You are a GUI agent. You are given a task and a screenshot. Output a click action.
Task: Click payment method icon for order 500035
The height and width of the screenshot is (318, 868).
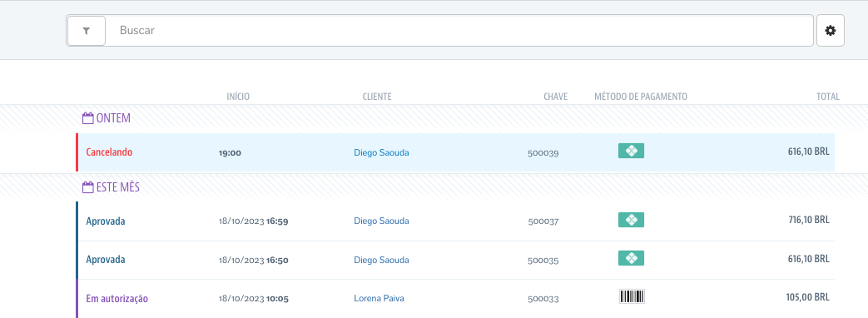(631, 258)
